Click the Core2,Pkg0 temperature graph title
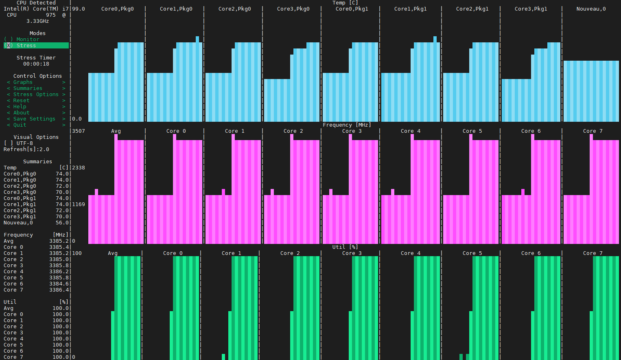Image resolution: width=621 pixels, height=360 pixels. (234, 9)
